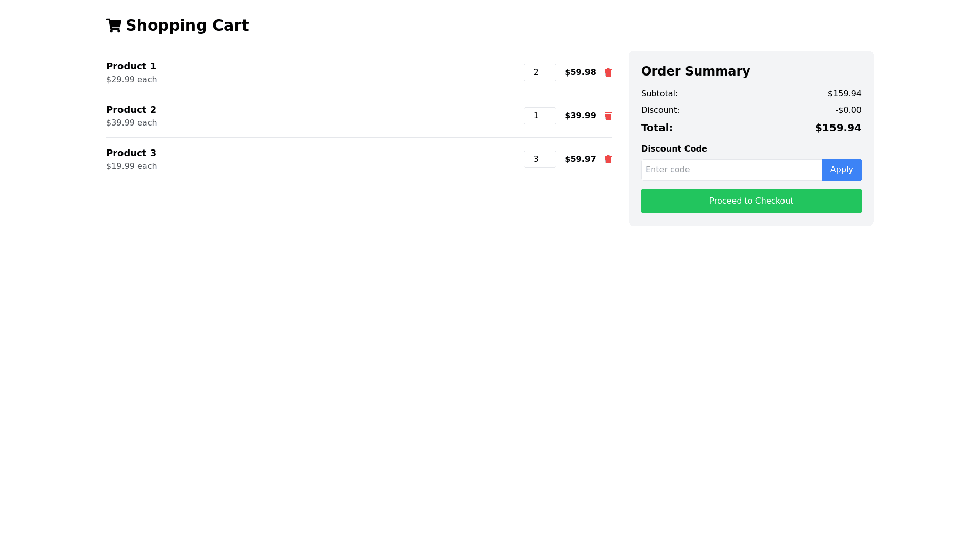Click the Product 2 quantity input
980x551 pixels.
[540, 116]
